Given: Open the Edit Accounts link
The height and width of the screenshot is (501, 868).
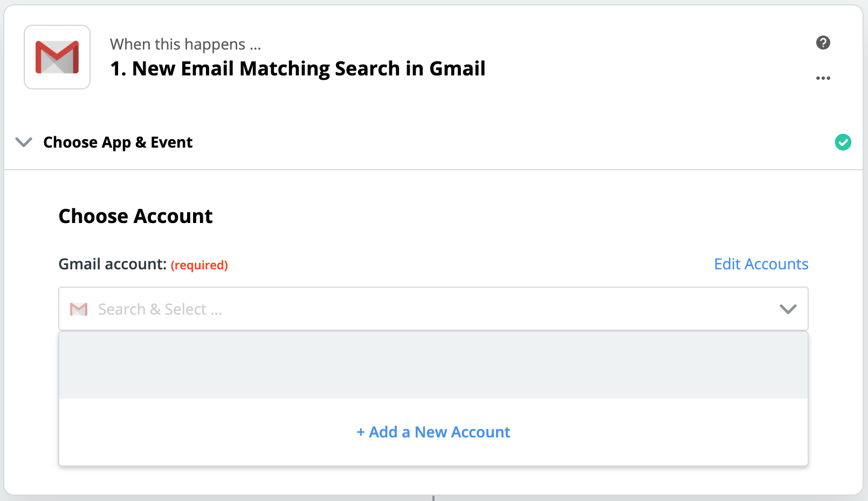Looking at the screenshot, I should 761,264.
